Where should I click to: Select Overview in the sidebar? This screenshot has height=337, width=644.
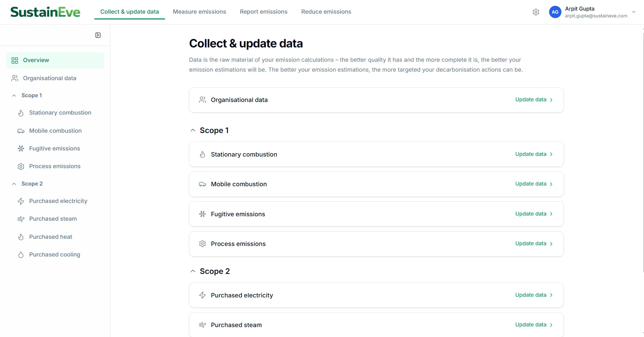point(35,60)
